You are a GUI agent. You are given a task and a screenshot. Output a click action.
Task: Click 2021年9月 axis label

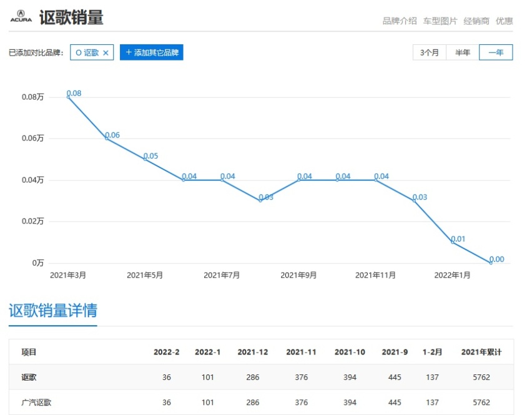(298, 275)
